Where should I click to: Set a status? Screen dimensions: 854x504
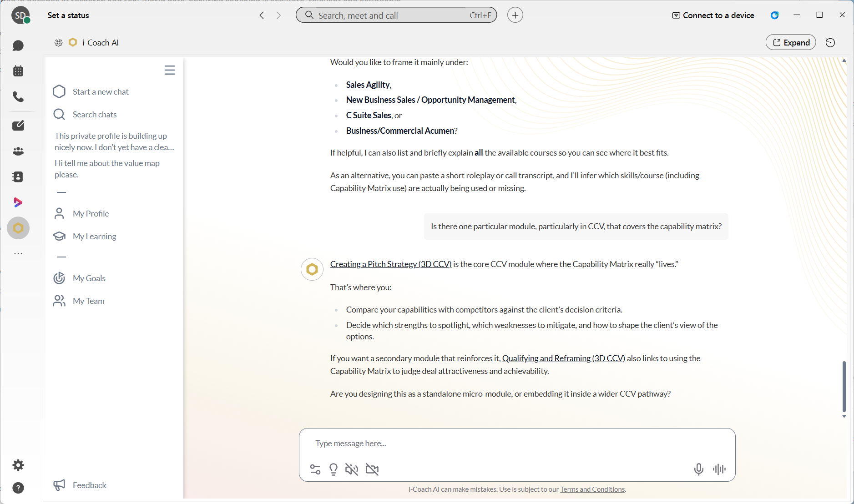[x=68, y=15]
